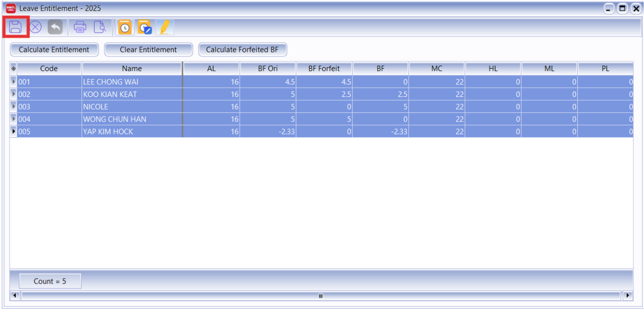This screenshot has width=644, height=309.
Task: Click the Name column header
Action: click(132, 69)
